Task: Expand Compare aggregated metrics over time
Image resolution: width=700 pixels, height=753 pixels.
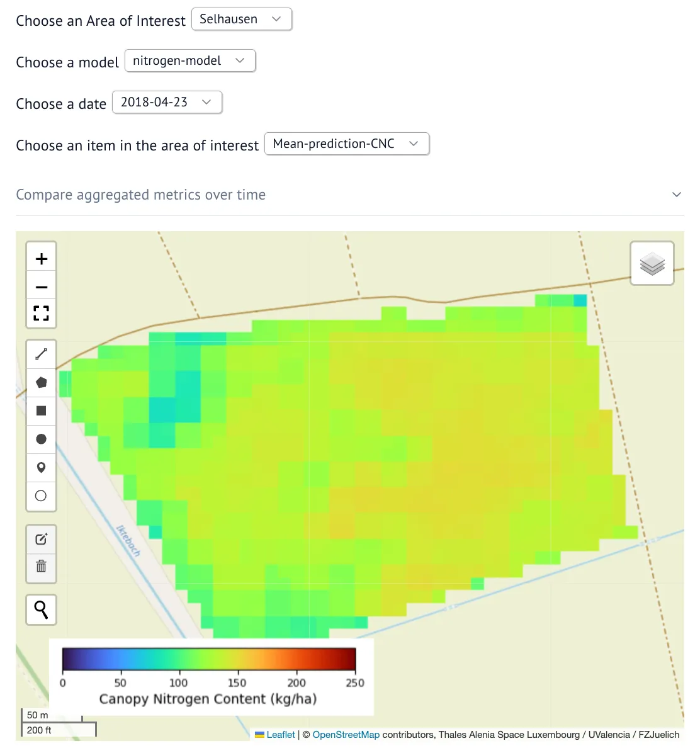Action: (350, 195)
